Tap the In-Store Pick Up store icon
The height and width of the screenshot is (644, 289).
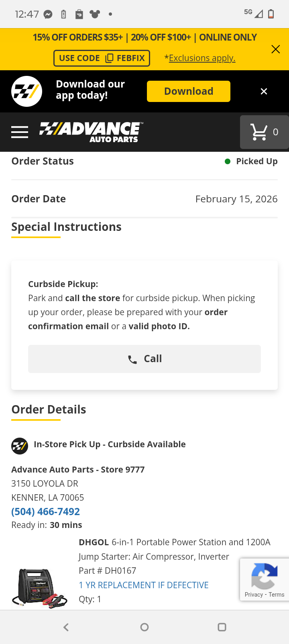[x=20, y=446]
